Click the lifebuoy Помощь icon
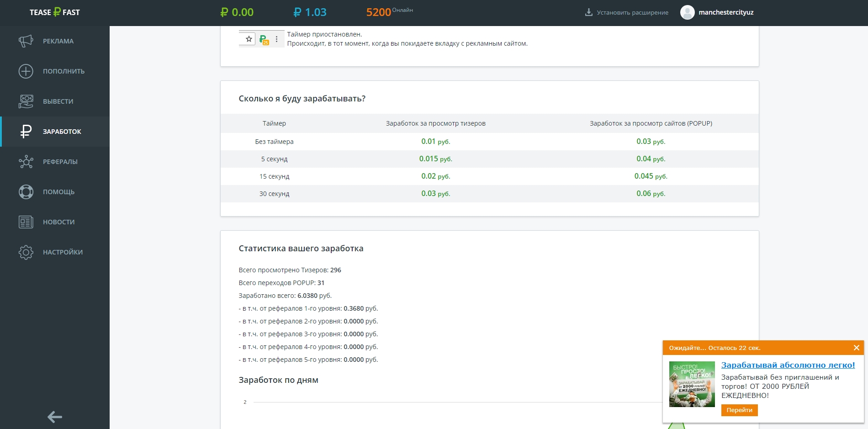868x429 pixels. coord(26,192)
